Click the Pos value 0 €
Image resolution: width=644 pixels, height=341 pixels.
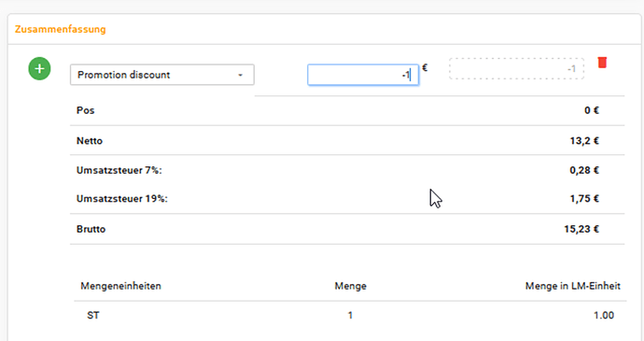tap(592, 110)
